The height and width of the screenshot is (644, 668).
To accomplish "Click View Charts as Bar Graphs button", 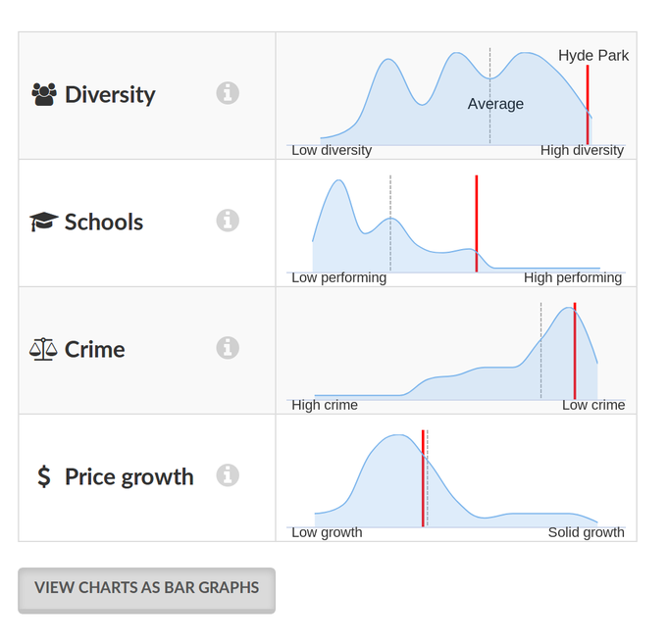I will (x=146, y=590).
